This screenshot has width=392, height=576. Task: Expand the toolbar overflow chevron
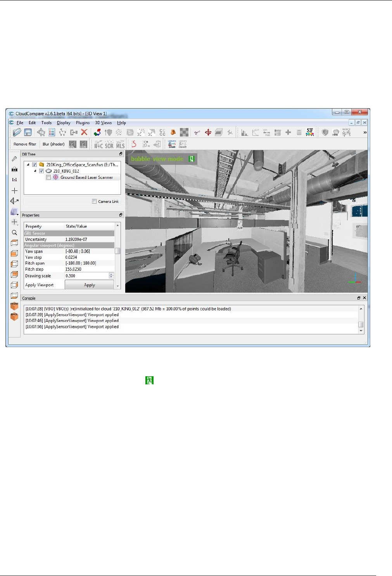(365, 133)
